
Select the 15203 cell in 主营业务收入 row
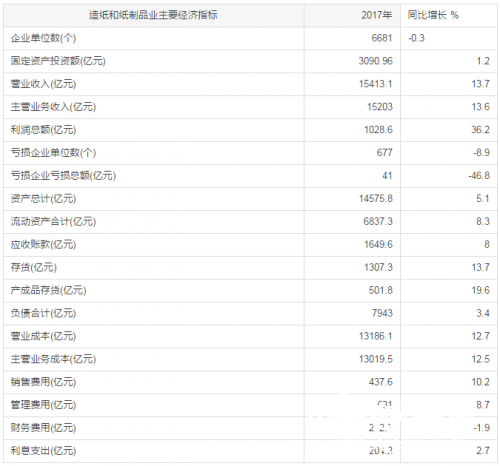(x=380, y=107)
